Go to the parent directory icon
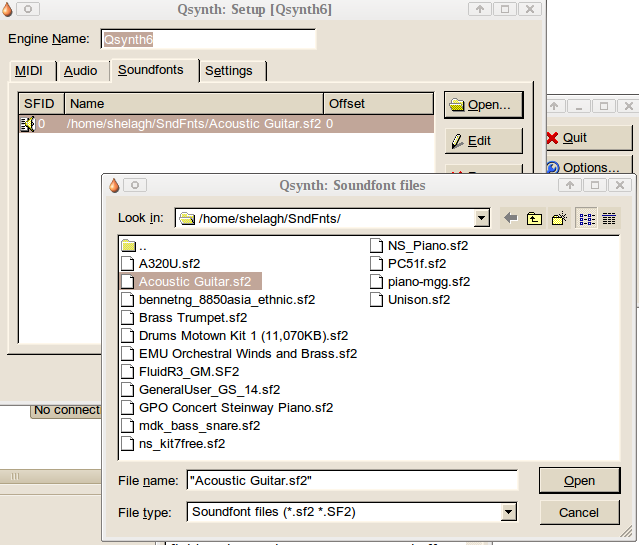This screenshot has height=545, width=639. 534,218
